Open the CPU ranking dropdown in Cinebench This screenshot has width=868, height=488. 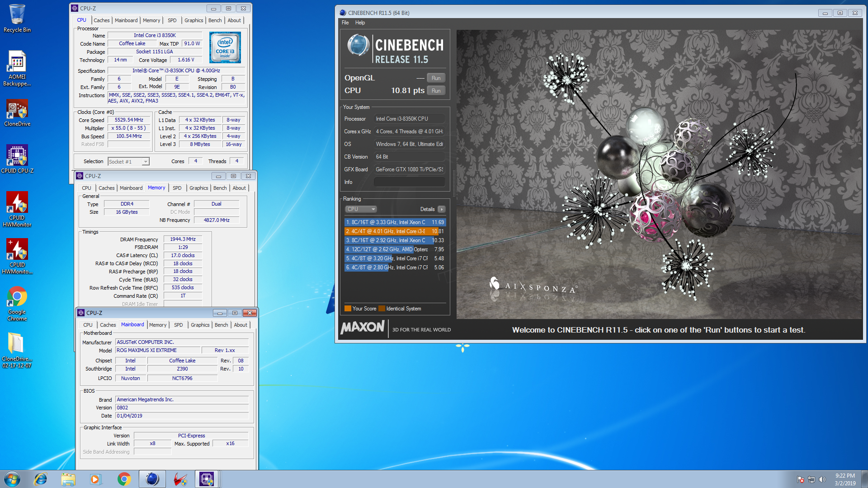tap(361, 209)
